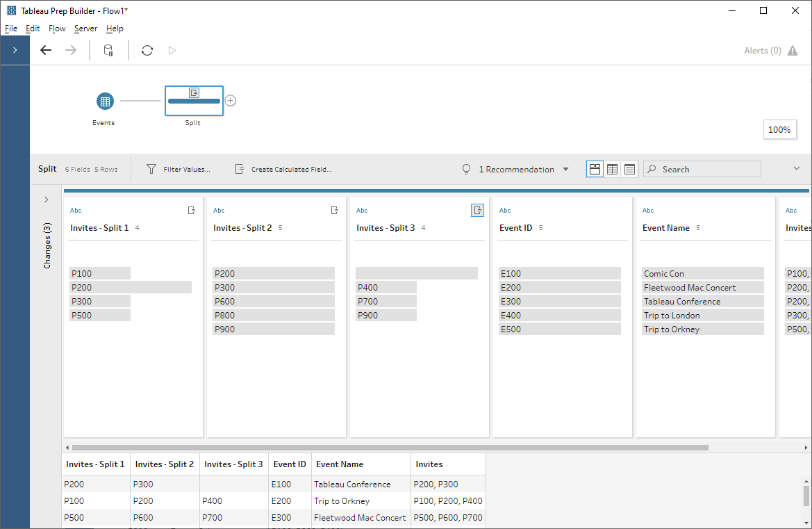Click change icon on Invites - Split 3
812x529 pixels.
click(x=477, y=211)
